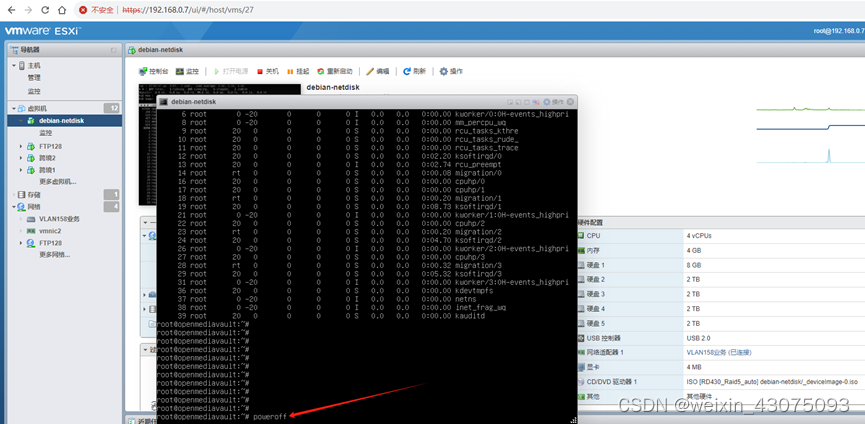Click the 不安全 security warning badge
865x424 pixels.
pyautogui.click(x=97, y=10)
